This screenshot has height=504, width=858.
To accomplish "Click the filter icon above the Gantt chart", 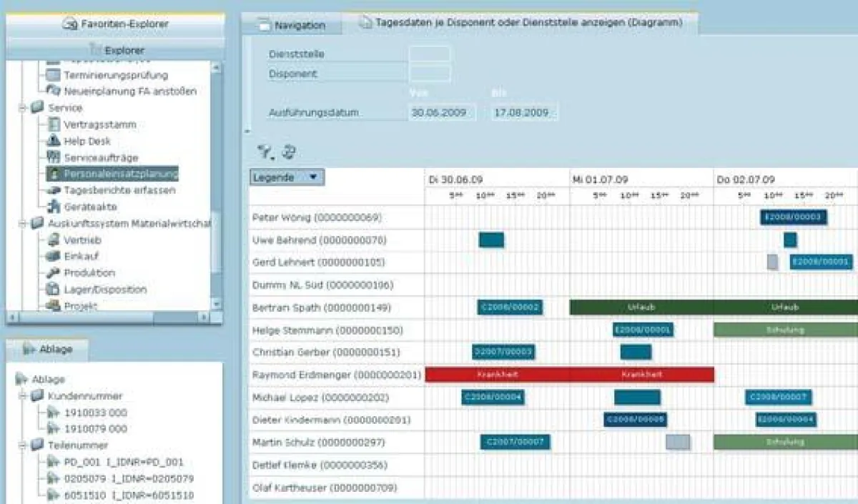I will tap(263, 149).
